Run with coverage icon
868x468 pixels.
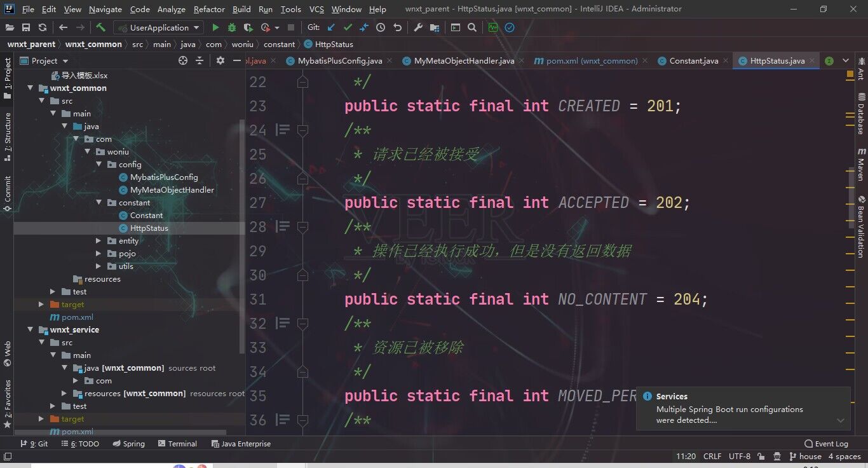coord(248,27)
